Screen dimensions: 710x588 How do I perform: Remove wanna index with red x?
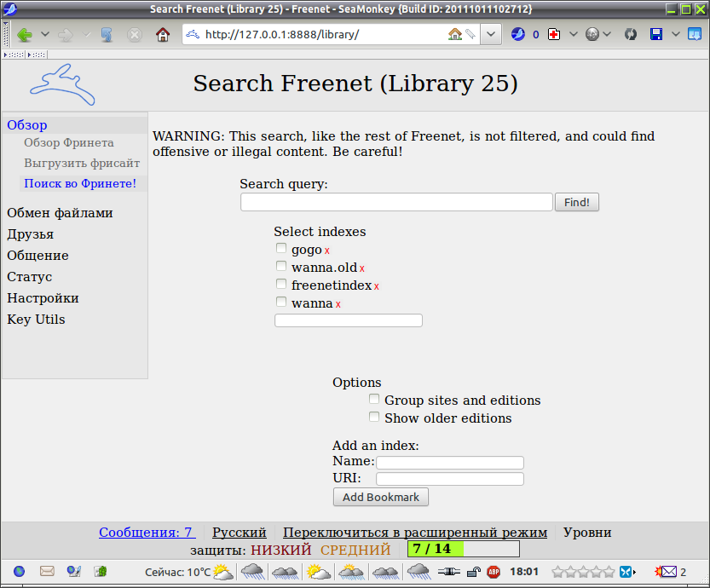coord(338,304)
